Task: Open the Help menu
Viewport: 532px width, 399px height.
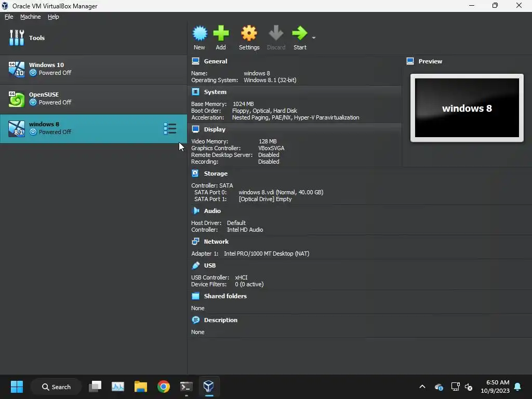Action: coord(54,17)
